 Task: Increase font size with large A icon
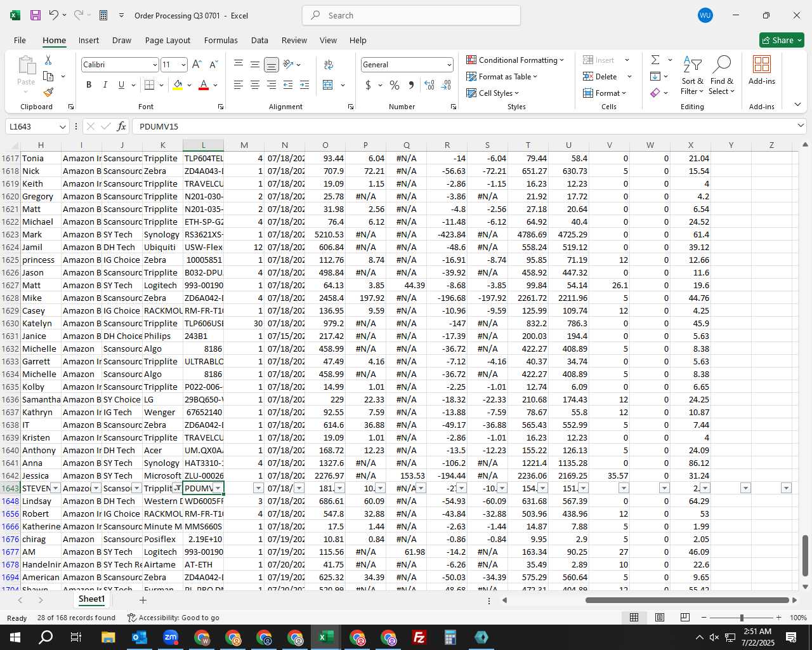click(x=197, y=65)
